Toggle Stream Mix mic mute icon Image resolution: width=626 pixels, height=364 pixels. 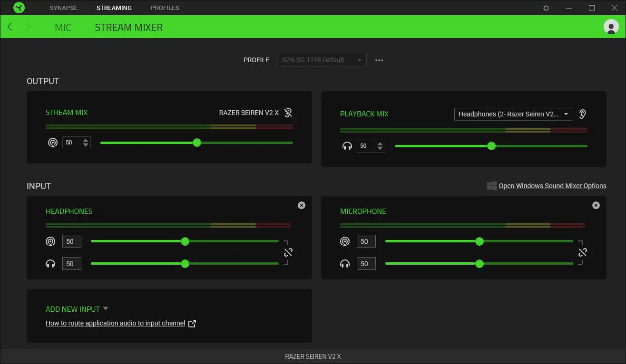pyautogui.click(x=288, y=113)
